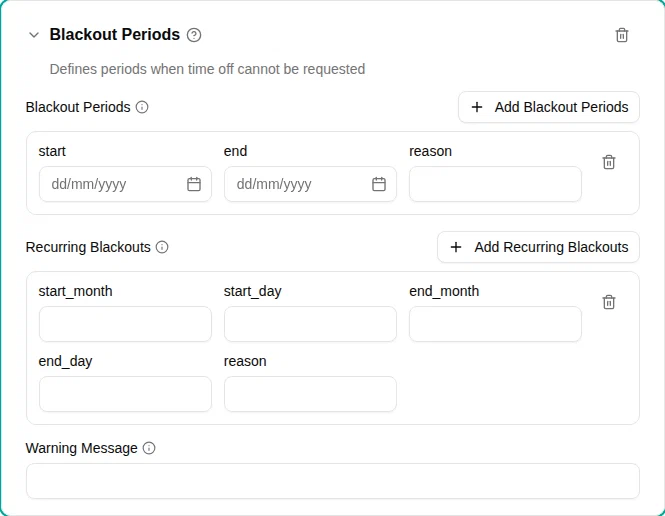
Task: Click the plus icon in Add Recurring Blackouts
Action: point(456,247)
